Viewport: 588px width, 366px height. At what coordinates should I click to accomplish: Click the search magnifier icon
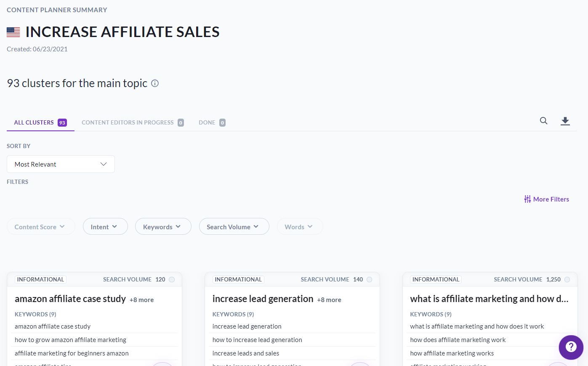pyautogui.click(x=544, y=121)
